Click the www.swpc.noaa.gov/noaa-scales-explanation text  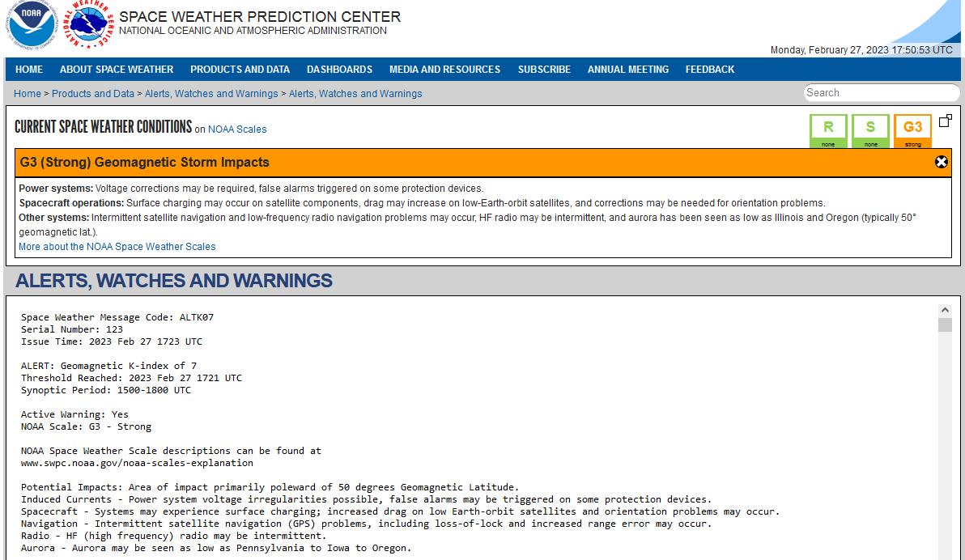pyautogui.click(x=137, y=463)
